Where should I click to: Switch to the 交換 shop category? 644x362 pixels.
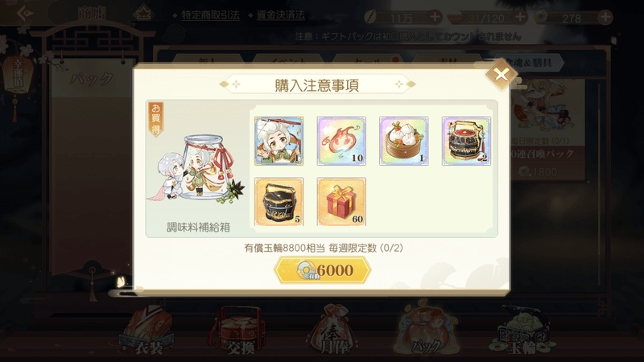pos(239,332)
